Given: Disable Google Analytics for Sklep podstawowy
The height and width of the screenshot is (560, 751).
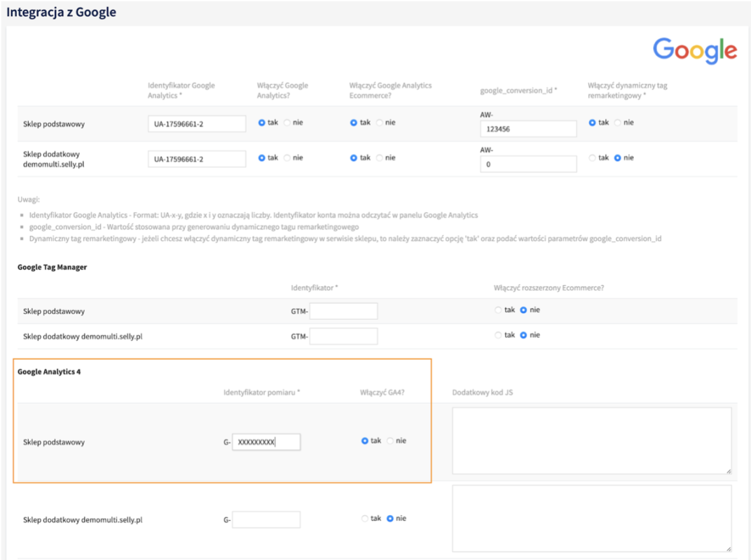Looking at the screenshot, I should click(287, 122).
